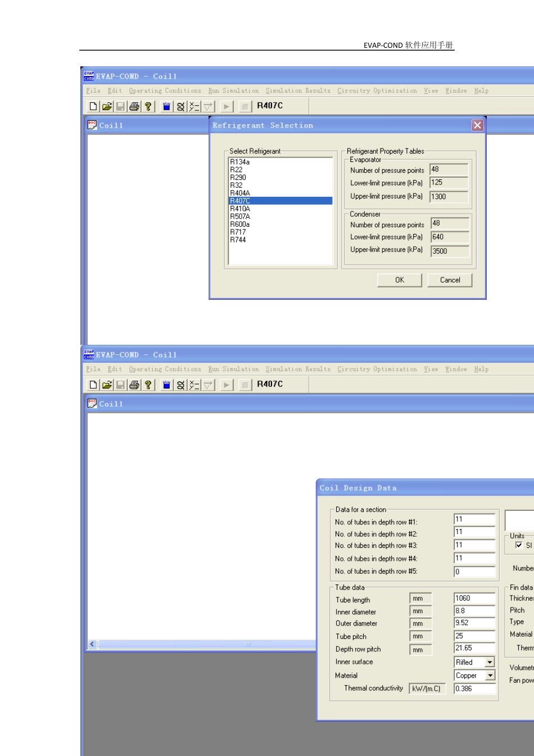
Task: Click Cancel in Refrigerant Selection dialog
Action: point(450,280)
